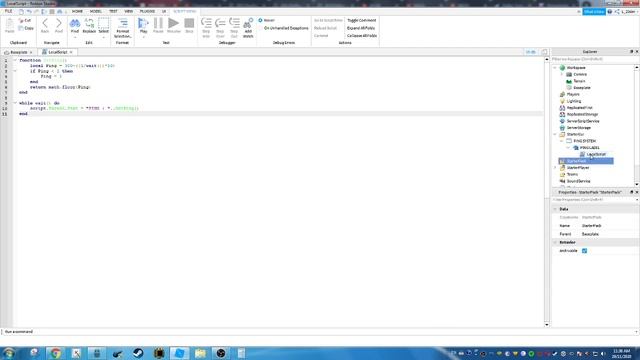Click the Select tool in Edit group

(104, 25)
